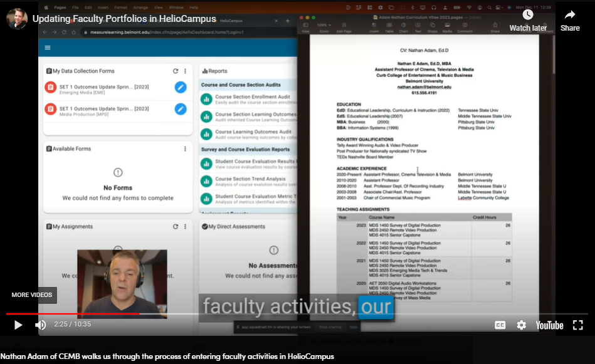
Task: Open the HelioCampus hamburger menu
Action: (48, 48)
